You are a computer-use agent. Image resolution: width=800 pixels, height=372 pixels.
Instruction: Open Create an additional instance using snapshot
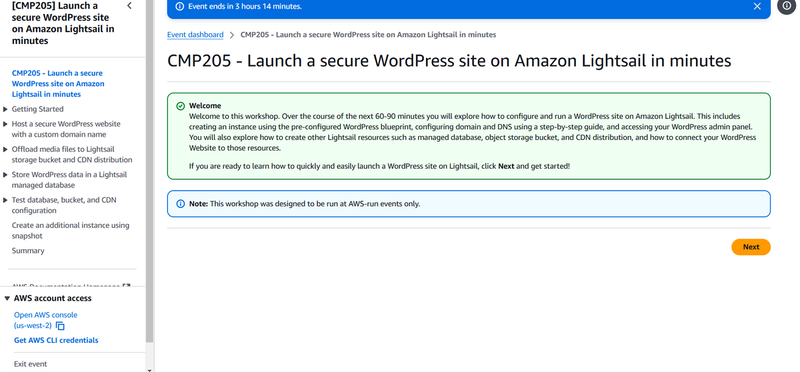(70, 231)
